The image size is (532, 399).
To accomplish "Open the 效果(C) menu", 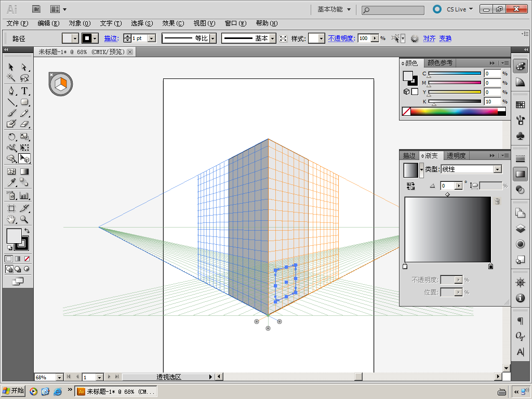I will (173, 23).
